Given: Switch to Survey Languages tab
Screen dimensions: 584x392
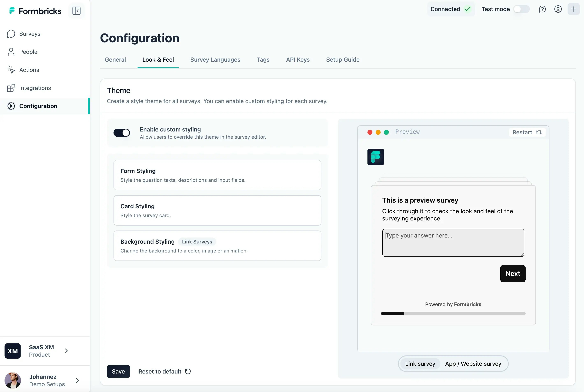Looking at the screenshot, I should coord(215,60).
